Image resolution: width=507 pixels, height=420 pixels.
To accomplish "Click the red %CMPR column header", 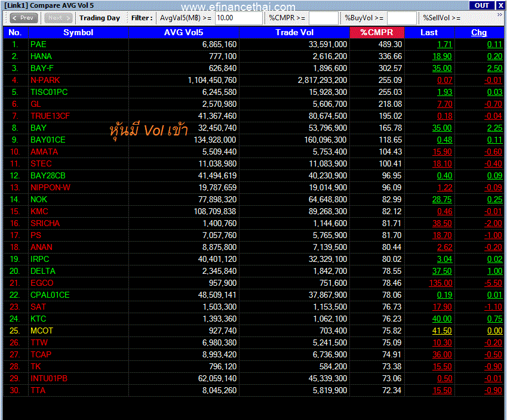I will [377, 32].
